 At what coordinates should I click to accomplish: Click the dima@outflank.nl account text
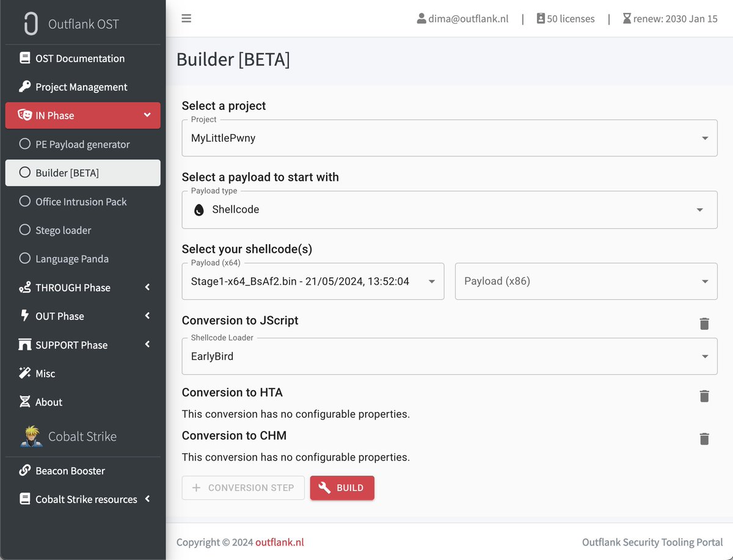click(469, 18)
